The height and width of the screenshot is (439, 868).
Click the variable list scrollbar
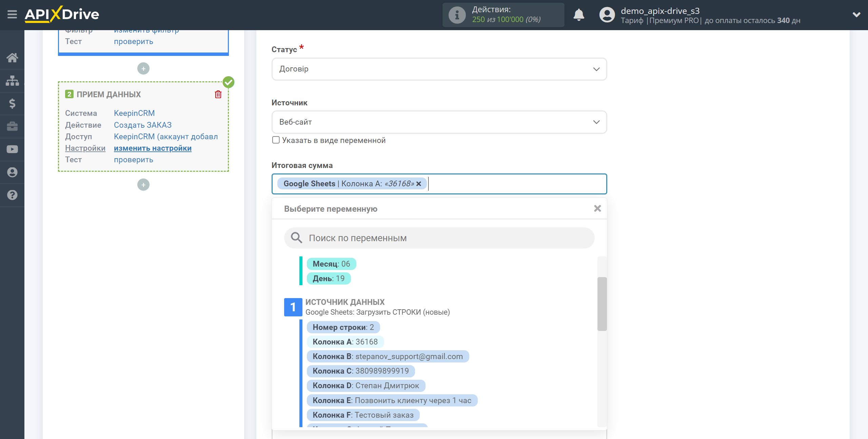[x=602, y=304]
